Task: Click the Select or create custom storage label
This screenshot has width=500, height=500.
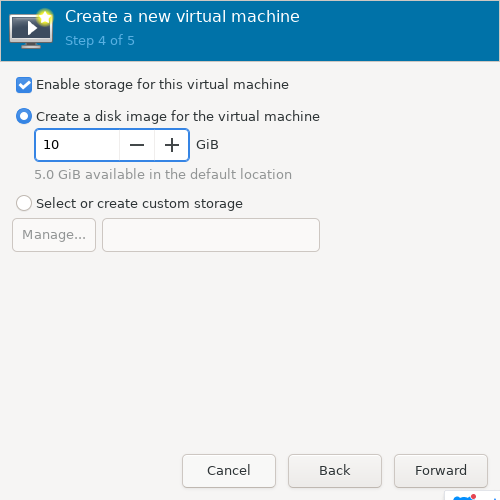Action: (x=139, y=203)
